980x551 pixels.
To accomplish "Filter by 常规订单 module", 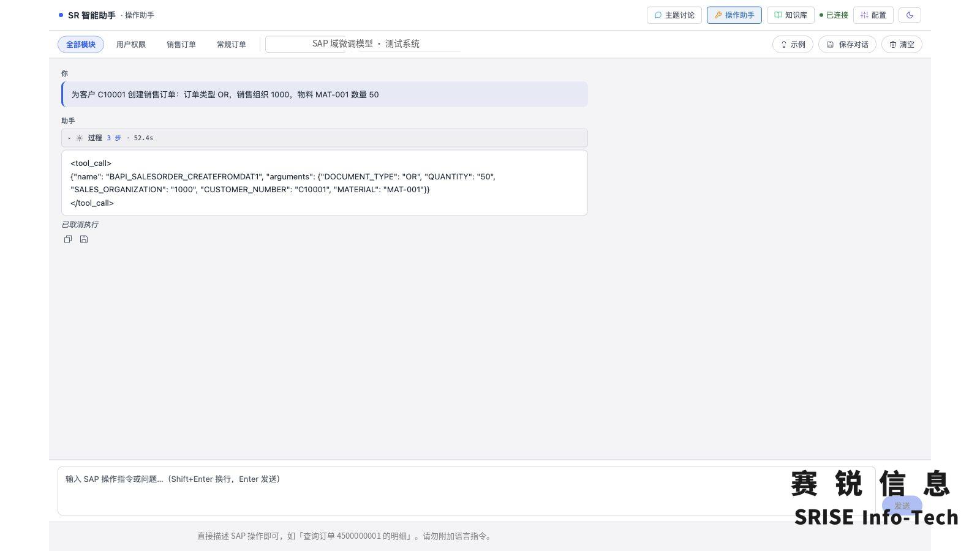I will [x=232, y=45].
